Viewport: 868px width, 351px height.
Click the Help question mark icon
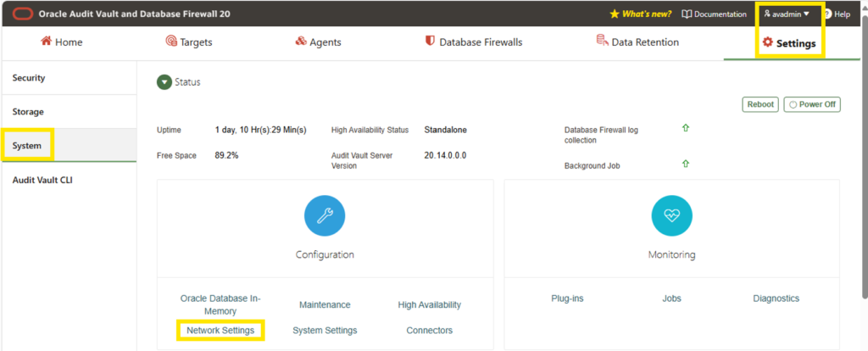coord(828,14)
